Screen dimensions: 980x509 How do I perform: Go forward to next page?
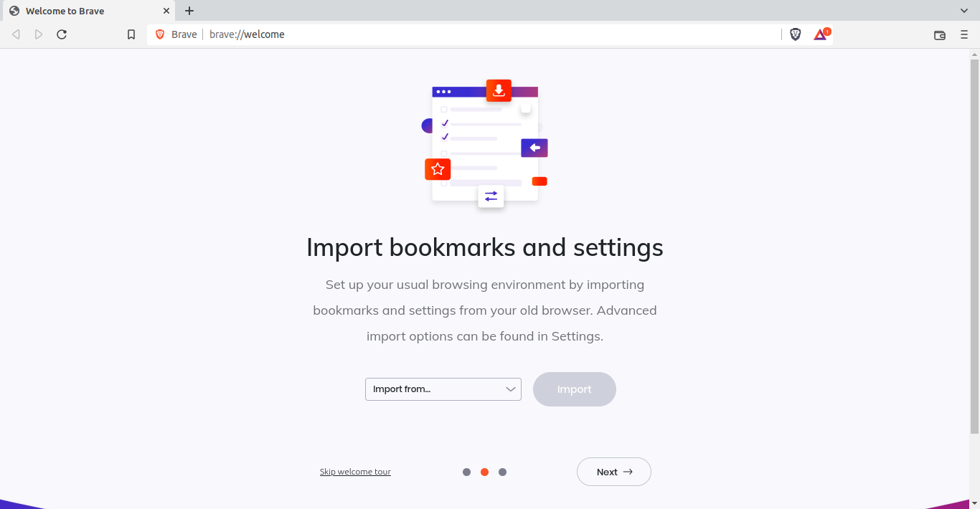click(x=39, y=34)
